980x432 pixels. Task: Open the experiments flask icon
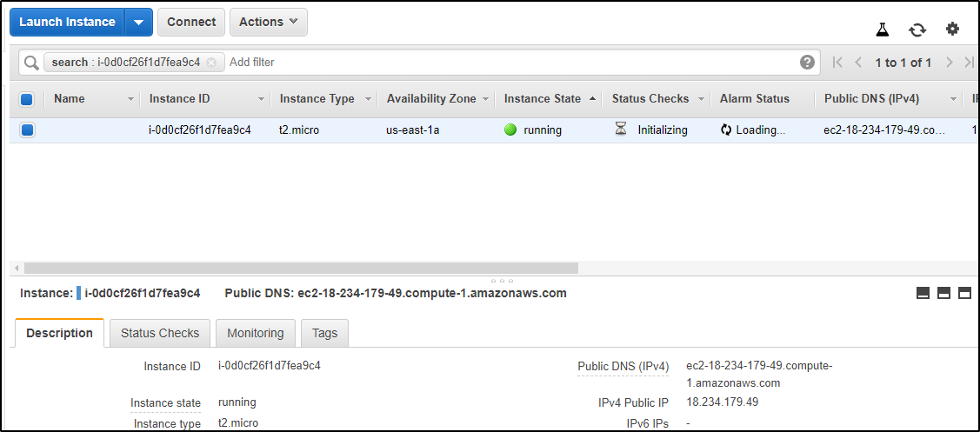[x=883, y=30]
